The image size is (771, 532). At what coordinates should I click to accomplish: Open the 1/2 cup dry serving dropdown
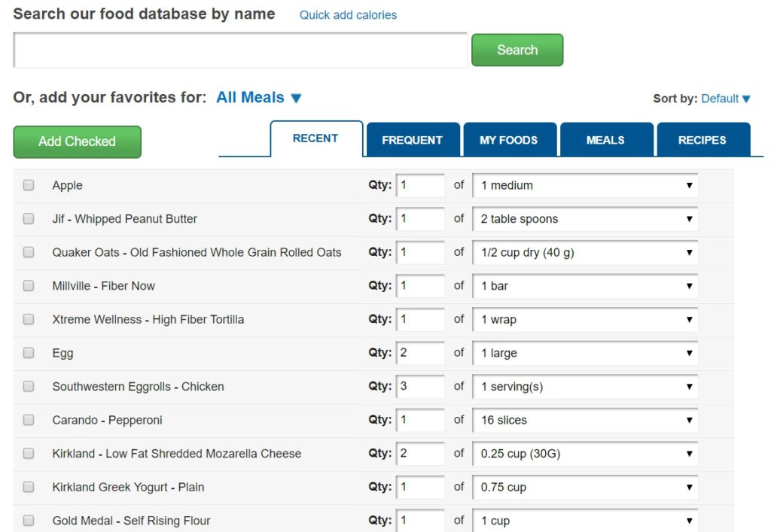click(x=585, y=253)
